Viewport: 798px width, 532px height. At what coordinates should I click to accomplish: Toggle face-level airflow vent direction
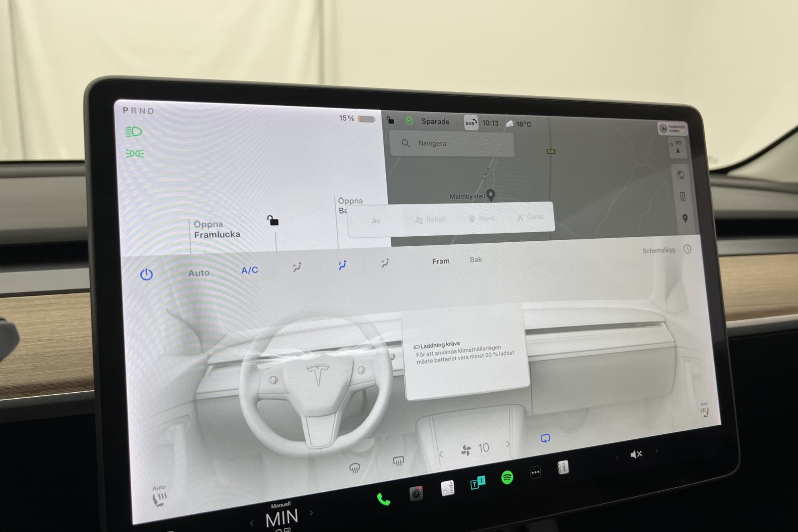[x=342, y=265]
